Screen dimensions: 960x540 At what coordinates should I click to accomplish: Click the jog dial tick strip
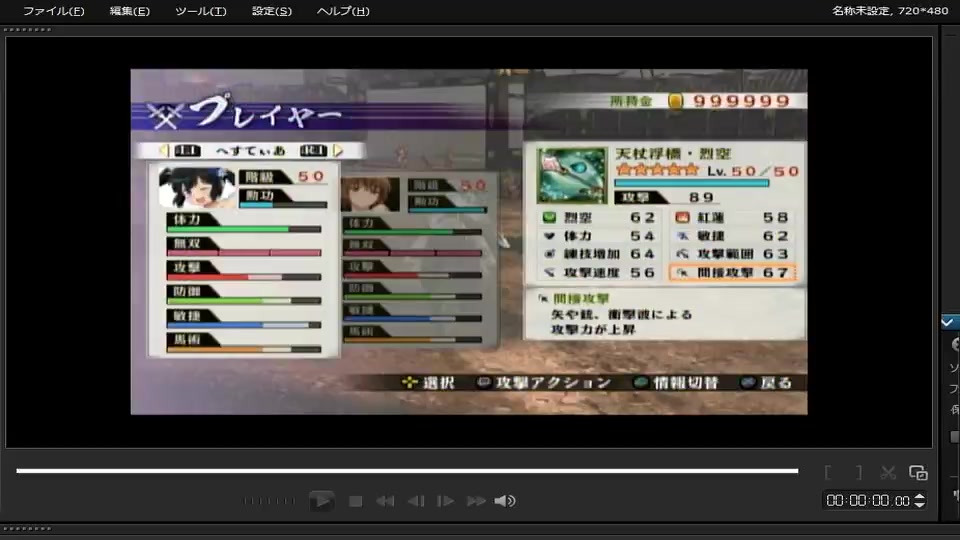[x=269, y=501]
